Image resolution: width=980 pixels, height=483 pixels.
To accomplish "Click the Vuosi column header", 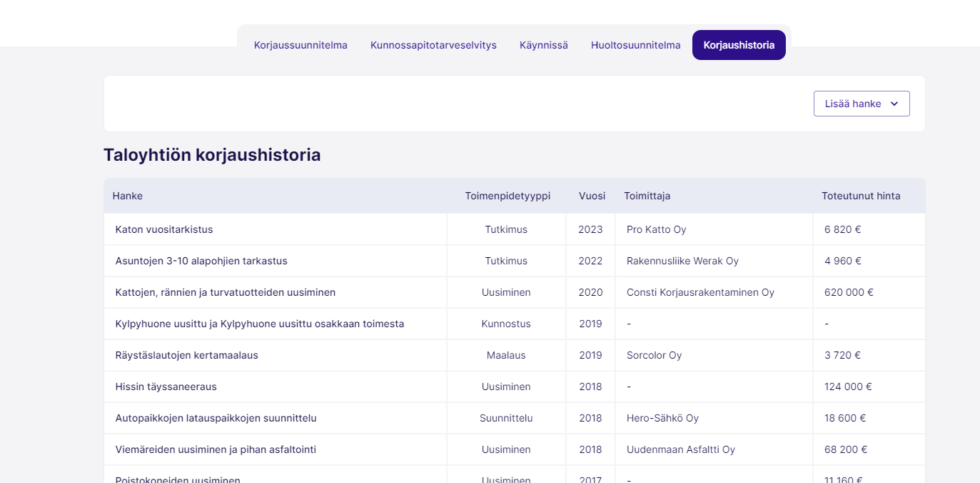I will coord(592,196).
